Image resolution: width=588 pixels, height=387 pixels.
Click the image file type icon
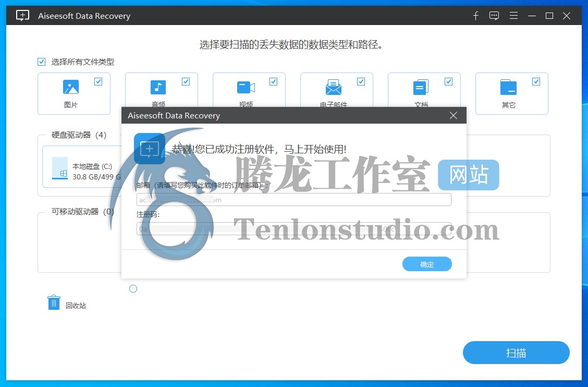point(71,87)
